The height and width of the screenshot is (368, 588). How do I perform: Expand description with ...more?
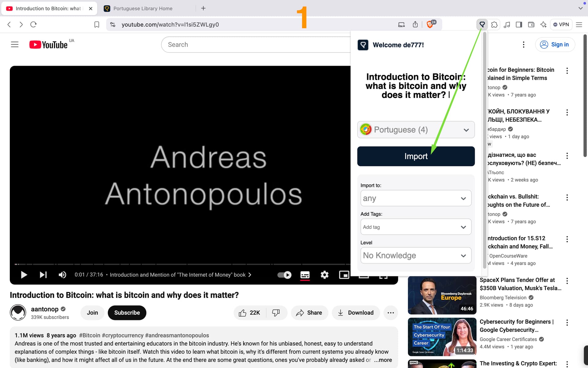383,360
